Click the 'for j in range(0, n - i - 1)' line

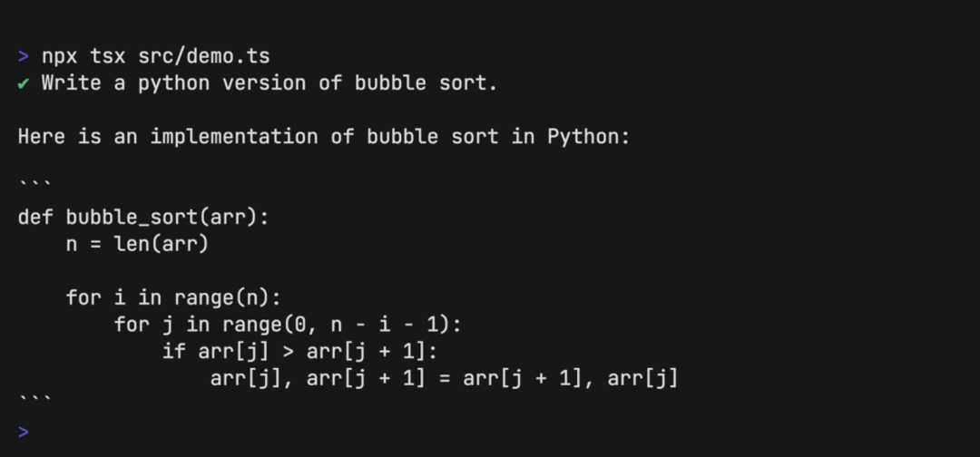click(288, 325)
